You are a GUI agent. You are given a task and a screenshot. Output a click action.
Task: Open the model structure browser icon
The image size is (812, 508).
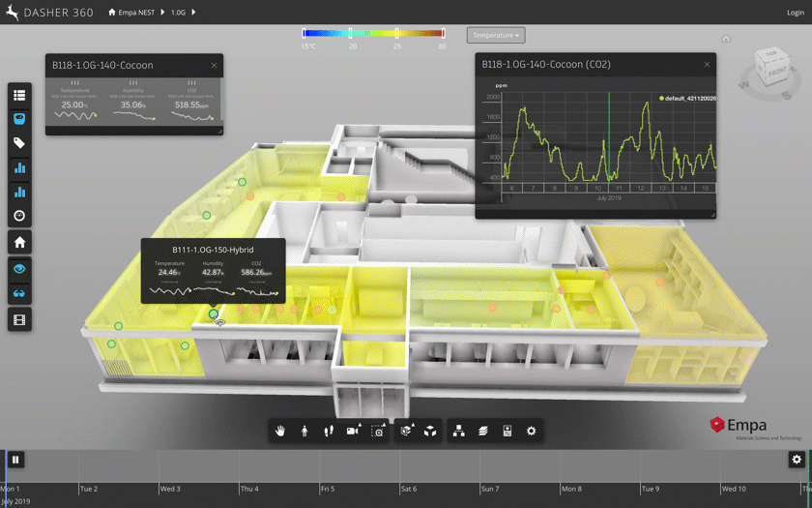[x=457, y=431]
